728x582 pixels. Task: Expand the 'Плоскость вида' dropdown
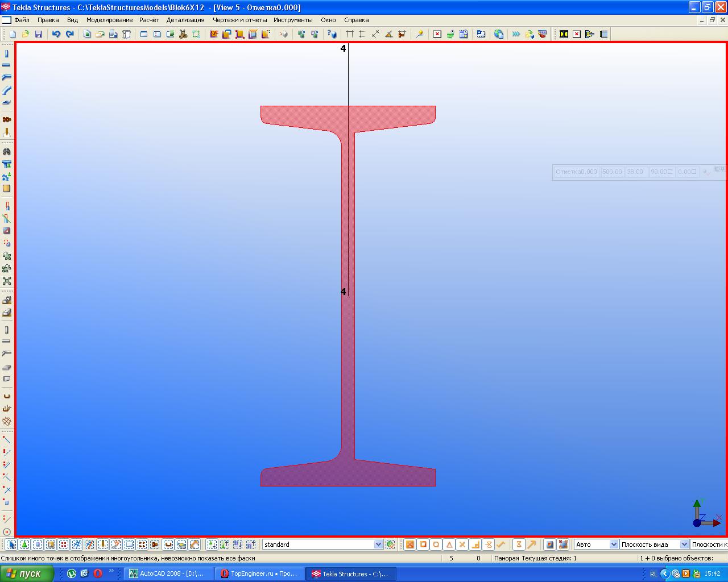click(684, 544)
